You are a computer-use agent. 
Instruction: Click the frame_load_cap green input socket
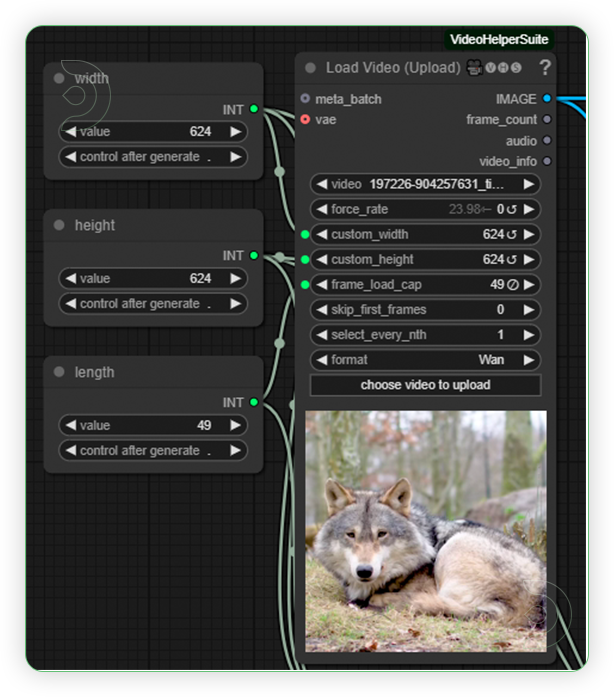tap(305, 284)
